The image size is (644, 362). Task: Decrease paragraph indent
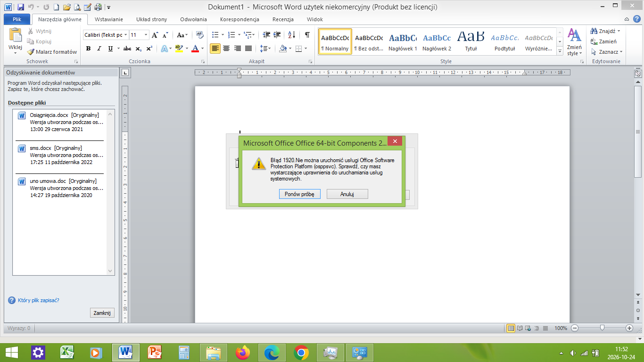[x=266, y=35]
